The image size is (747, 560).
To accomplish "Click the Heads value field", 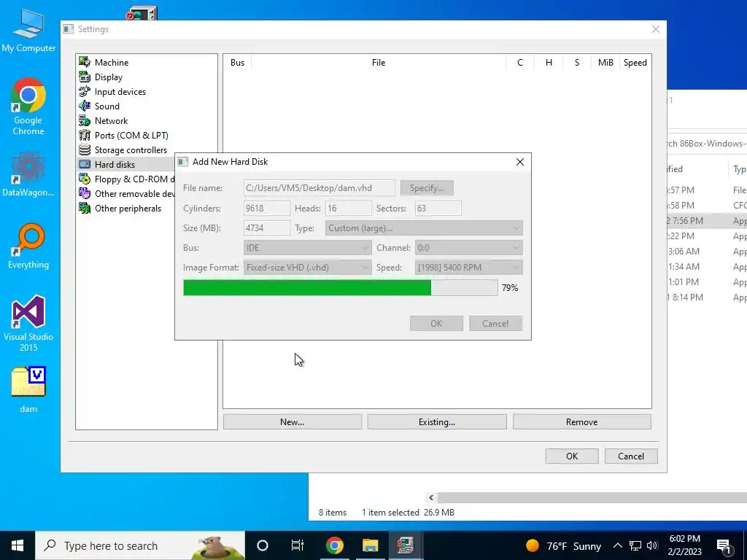I will point(348,208).
